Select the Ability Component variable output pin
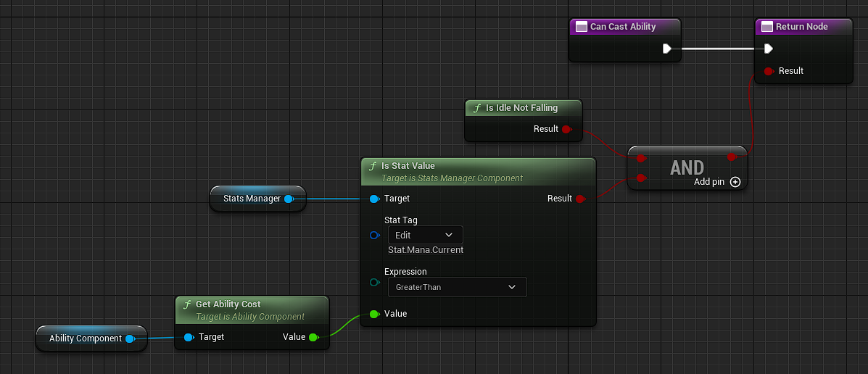 click(129, 338)
